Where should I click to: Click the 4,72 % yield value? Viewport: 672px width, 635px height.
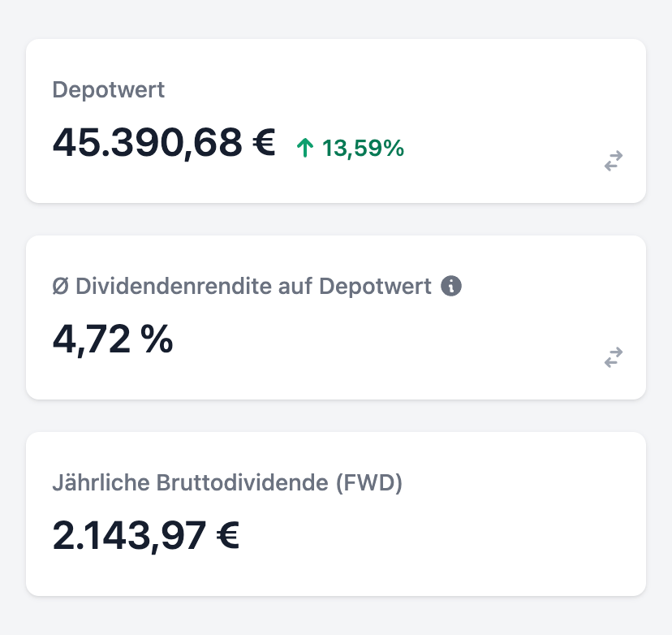[x=113, y=339]
